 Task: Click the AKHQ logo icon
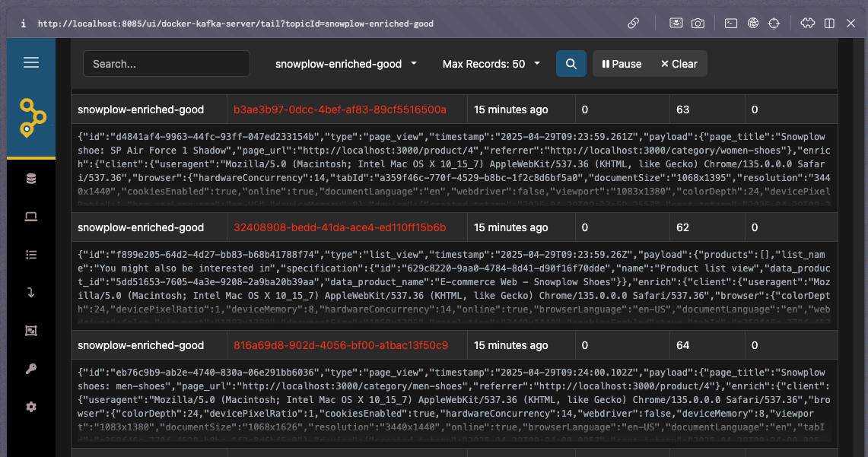(x=33, y=118)
